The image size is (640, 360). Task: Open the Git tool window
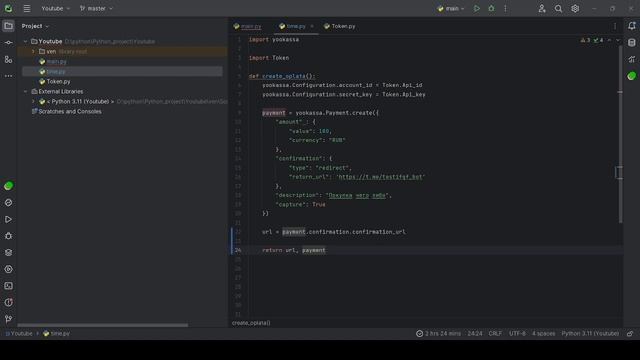(x=8, y=319)
